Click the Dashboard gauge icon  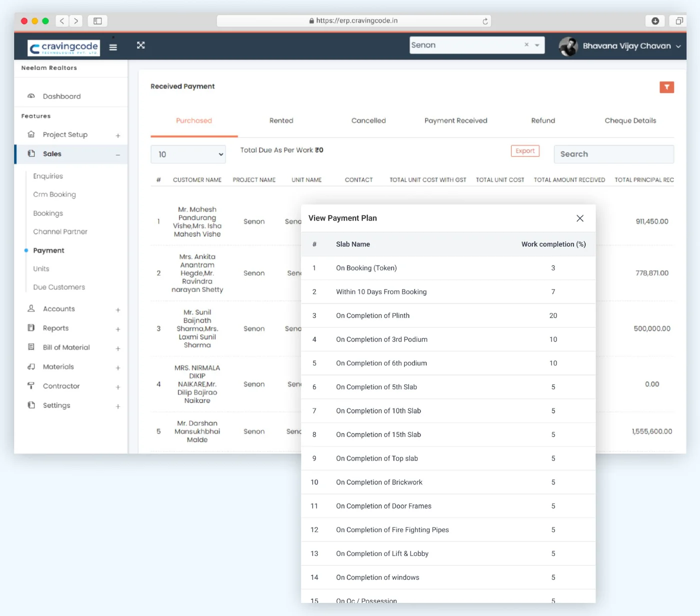coord(31,96)
